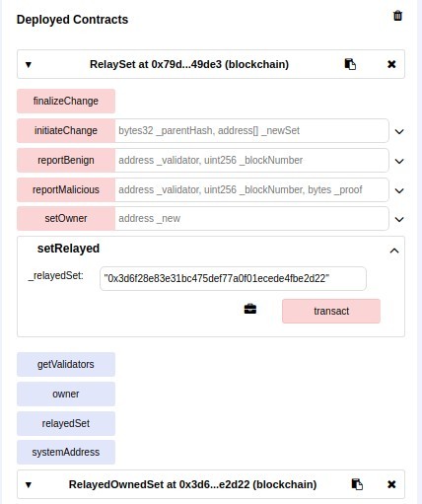Call the systemAddress getter button
422x504 pixels.
point(66,452)
